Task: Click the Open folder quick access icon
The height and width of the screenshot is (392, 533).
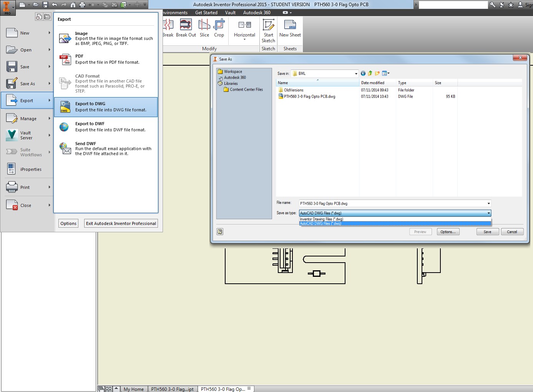Action: click(36, 5)
